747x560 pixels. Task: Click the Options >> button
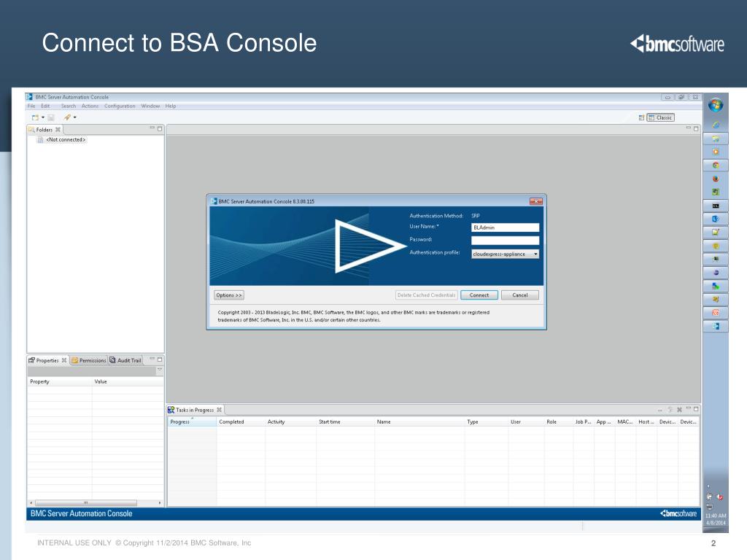[229, 295]
